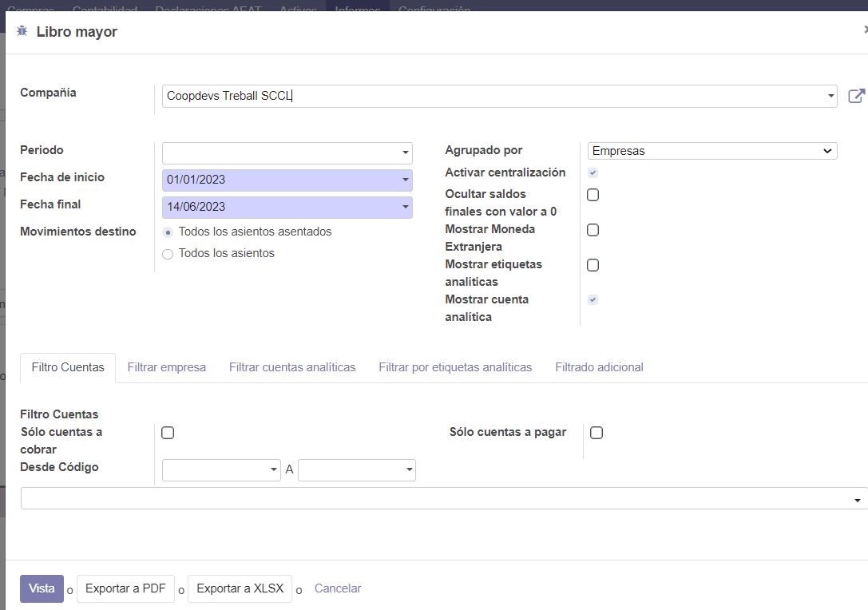This screenshot has height=610, width=868.
Task: Click Exportar a XLSX
Action: (x=240, y=588)
